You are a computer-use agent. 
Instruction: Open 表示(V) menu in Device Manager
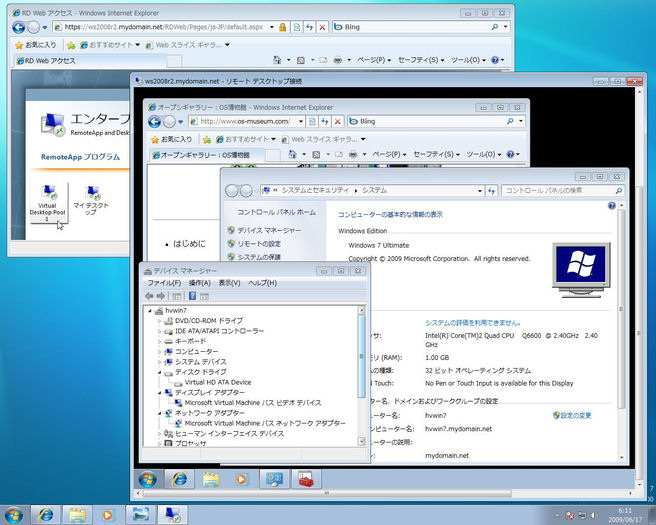tap(229, 283)
